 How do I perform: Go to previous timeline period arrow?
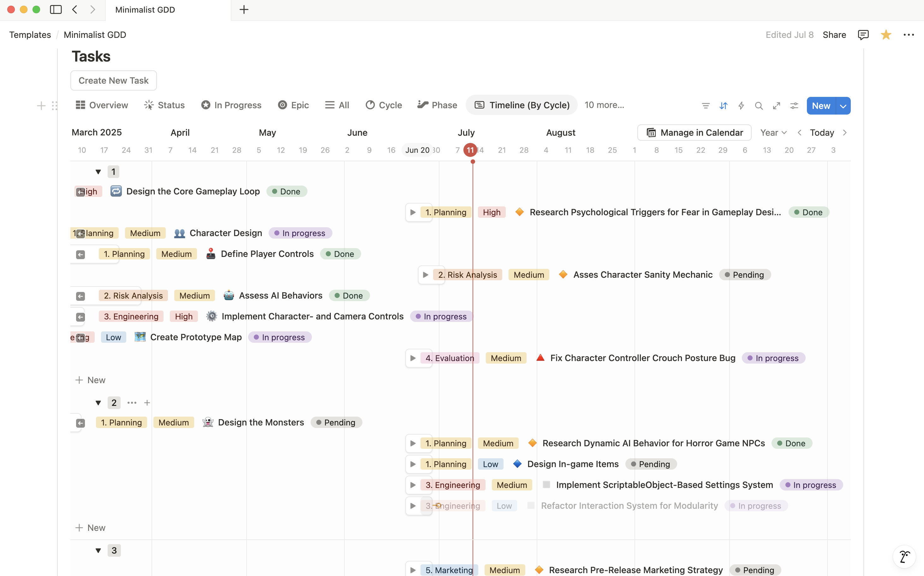click(x=799, y=133)
